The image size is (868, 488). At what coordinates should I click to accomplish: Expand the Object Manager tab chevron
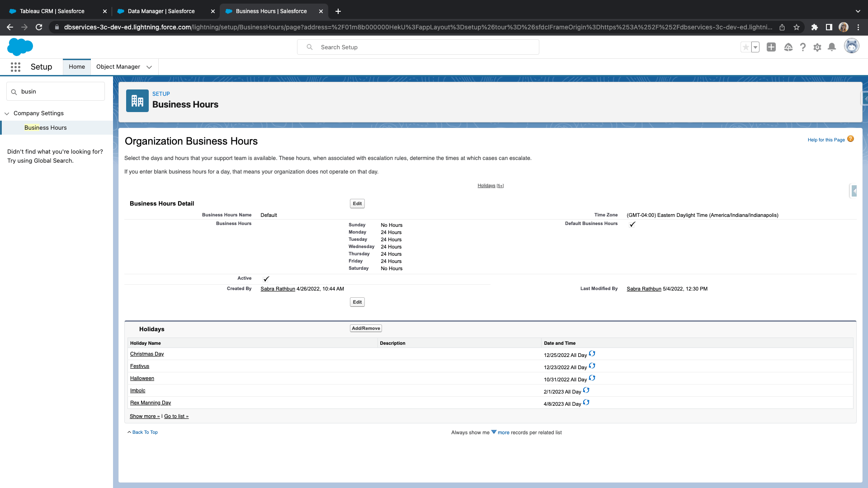pyautogui.click(x=149, y=67)
